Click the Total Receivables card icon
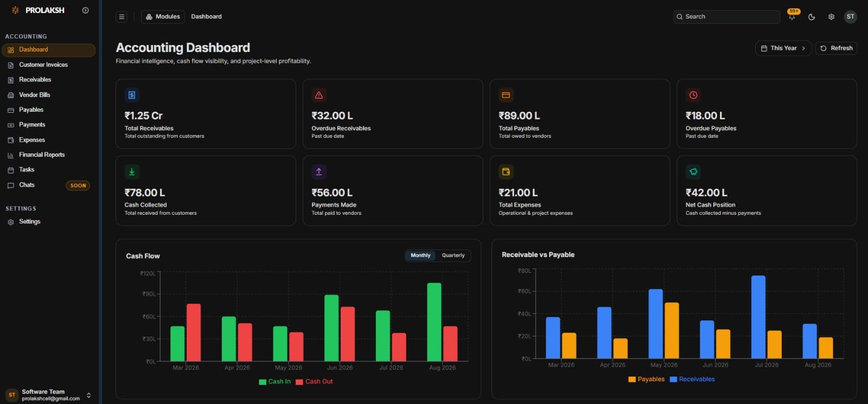Viewport: 868px width, 404px height. 132,95
